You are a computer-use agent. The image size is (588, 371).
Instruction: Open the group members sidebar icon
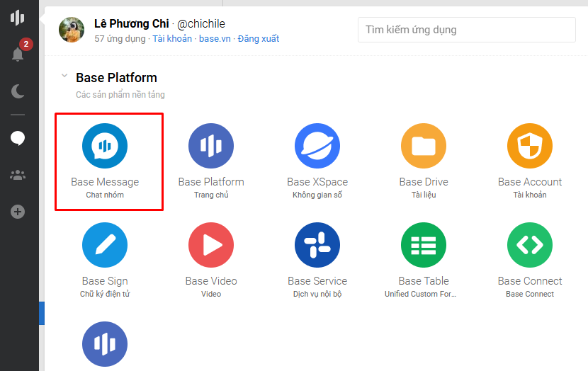point(18,175)
